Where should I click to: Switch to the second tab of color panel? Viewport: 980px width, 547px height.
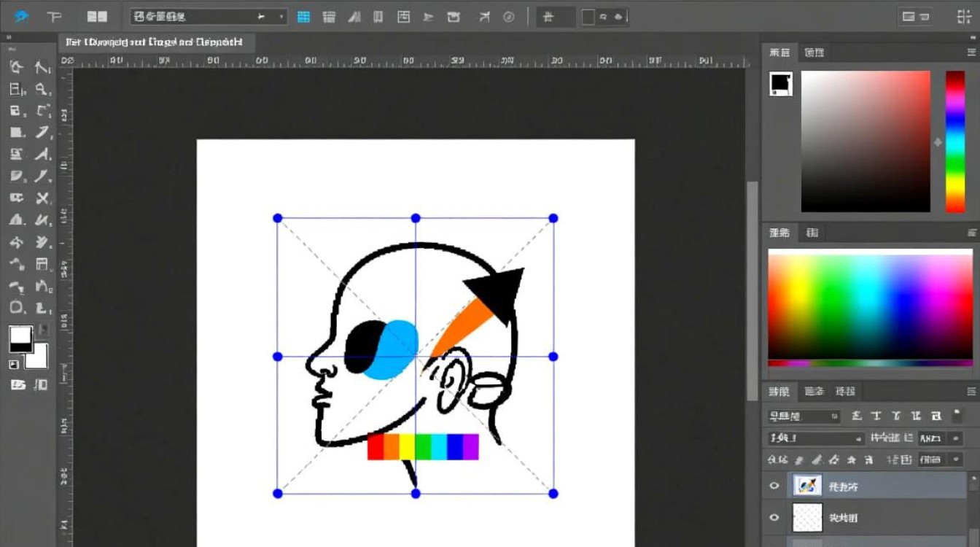point(814,53)
